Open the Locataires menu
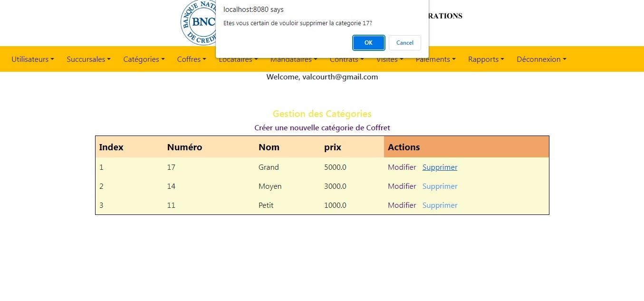This screenshot has width=644, height=301. coord(238,60)
